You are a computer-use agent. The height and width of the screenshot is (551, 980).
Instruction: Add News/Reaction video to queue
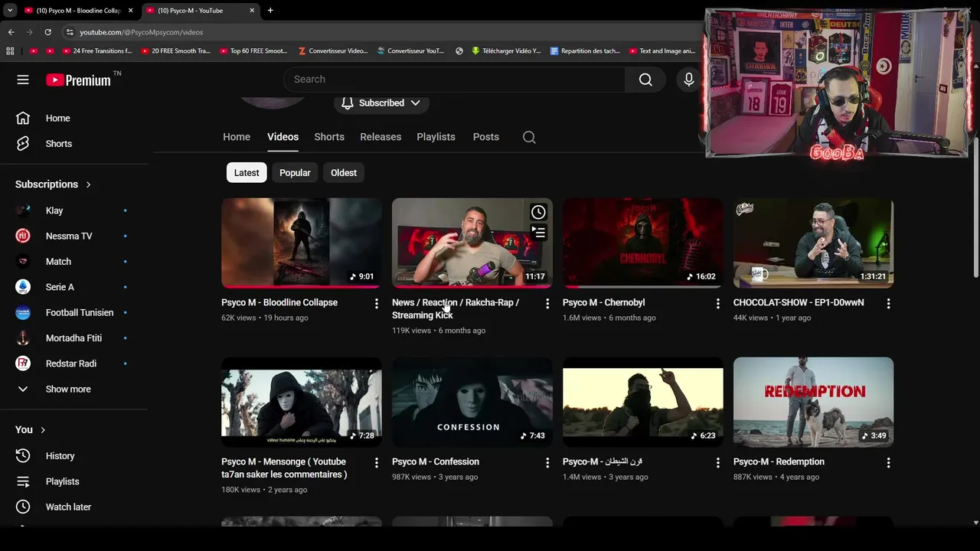(538, 232)
